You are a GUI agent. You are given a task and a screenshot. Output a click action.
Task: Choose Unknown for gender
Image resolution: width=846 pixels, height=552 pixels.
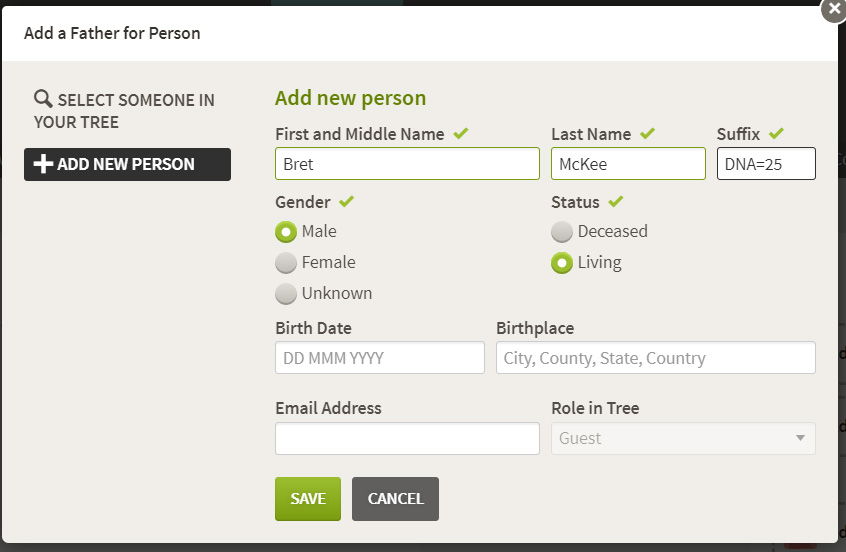pyautogui.click(x=286, y=294)
